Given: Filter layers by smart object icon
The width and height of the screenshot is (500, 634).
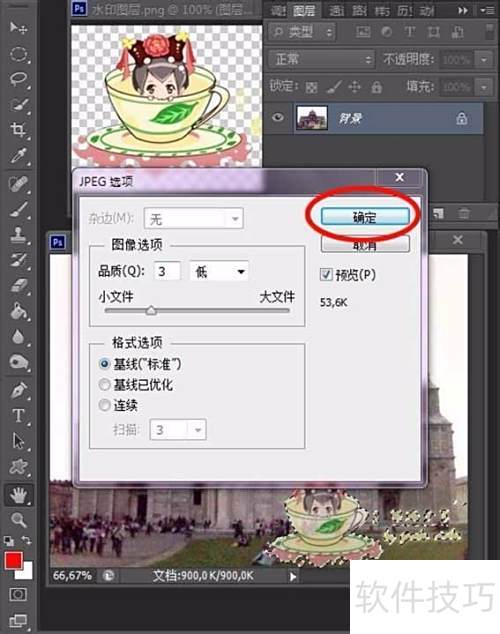Looking at the screenshot, I should pos(458,32).
